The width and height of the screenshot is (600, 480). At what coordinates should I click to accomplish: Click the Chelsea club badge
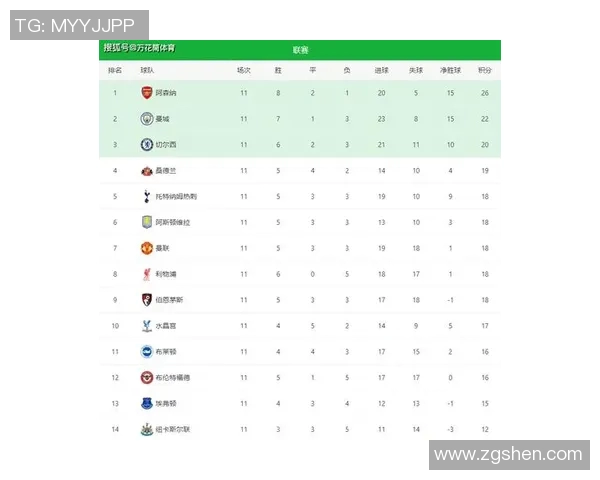146,145
